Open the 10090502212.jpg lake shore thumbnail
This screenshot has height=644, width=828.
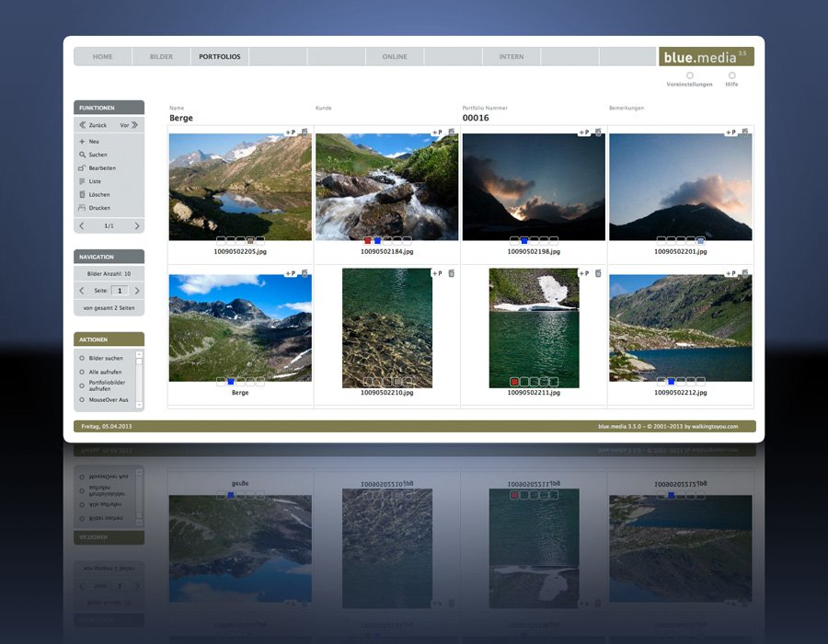pos(681,328)
